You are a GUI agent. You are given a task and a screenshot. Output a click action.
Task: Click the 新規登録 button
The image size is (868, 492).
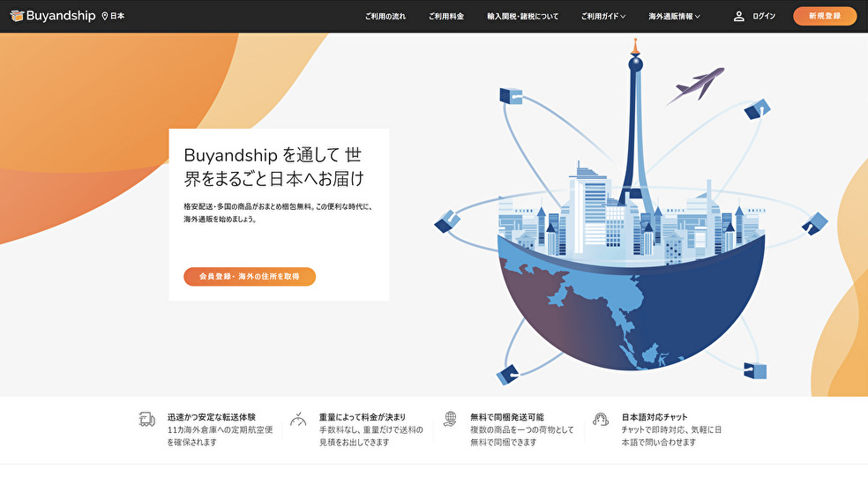tap(825, 16)
